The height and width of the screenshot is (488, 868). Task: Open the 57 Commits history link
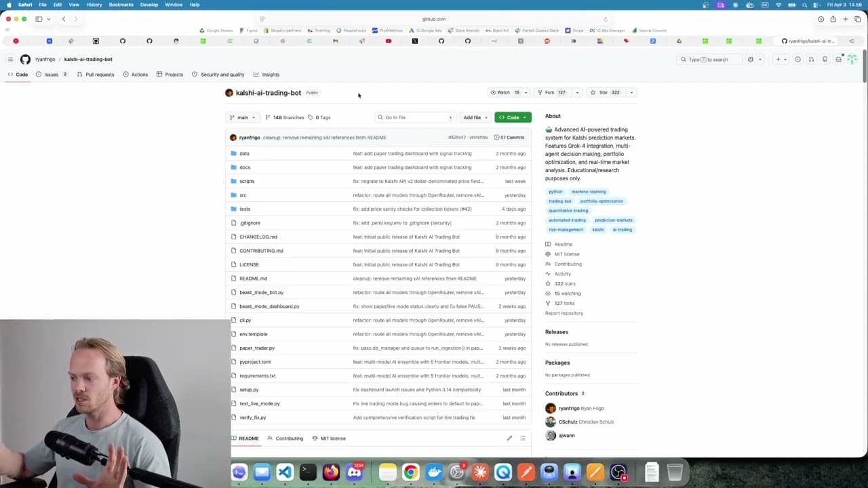(509, 138)
